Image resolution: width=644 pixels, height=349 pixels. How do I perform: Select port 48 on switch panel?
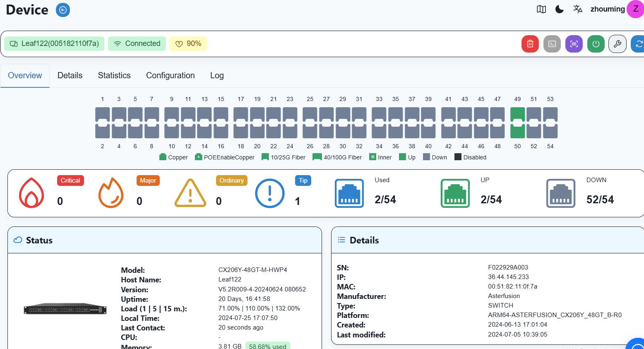(497, 131)
